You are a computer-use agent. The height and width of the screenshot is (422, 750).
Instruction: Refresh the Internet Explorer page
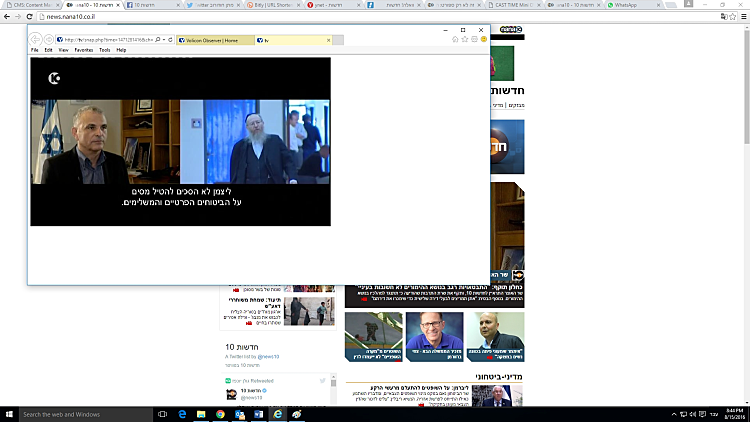coord(170,40)
